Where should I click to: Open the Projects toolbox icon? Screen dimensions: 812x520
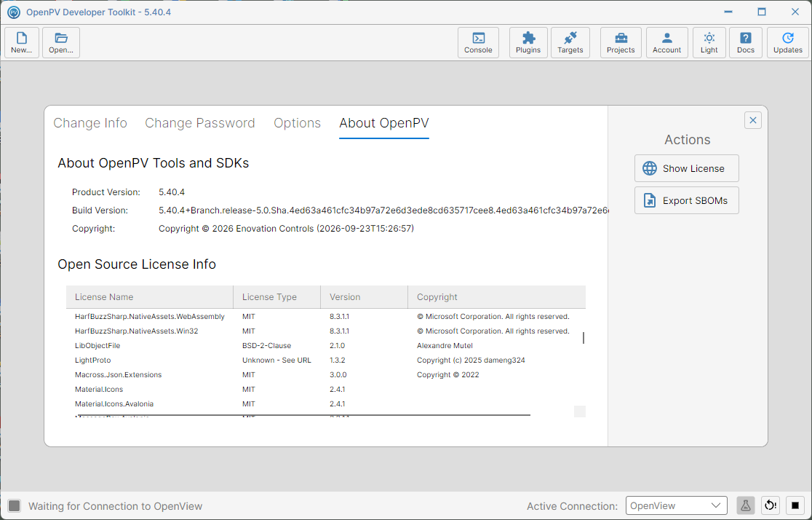[x=621, y=42]
